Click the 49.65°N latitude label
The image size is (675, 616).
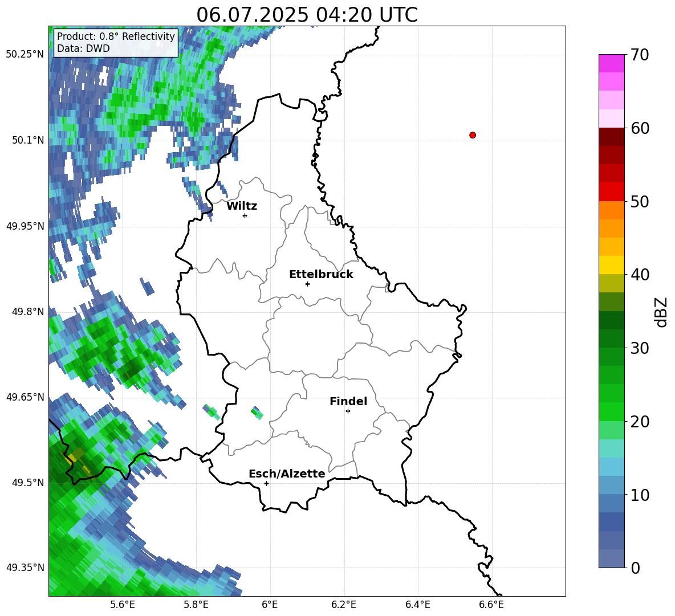[x=25, y=397]
